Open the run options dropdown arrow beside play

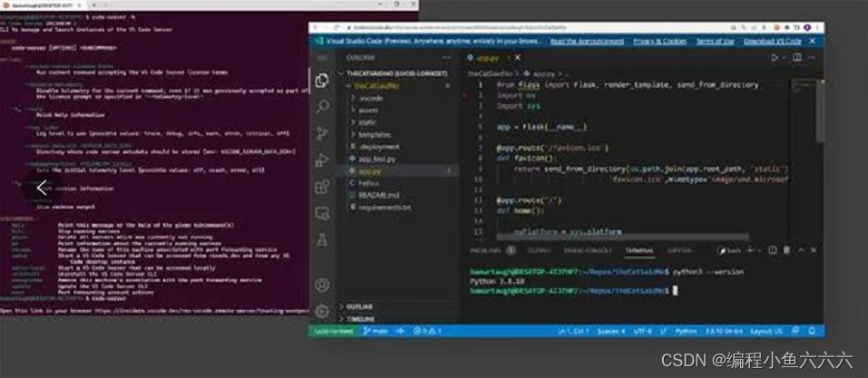pos(784,57)
